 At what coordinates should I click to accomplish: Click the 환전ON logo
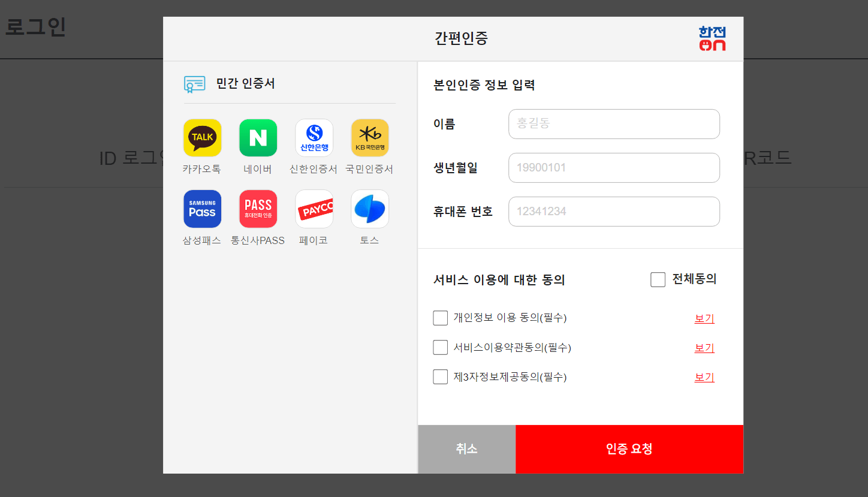click(x=711, y=38)
